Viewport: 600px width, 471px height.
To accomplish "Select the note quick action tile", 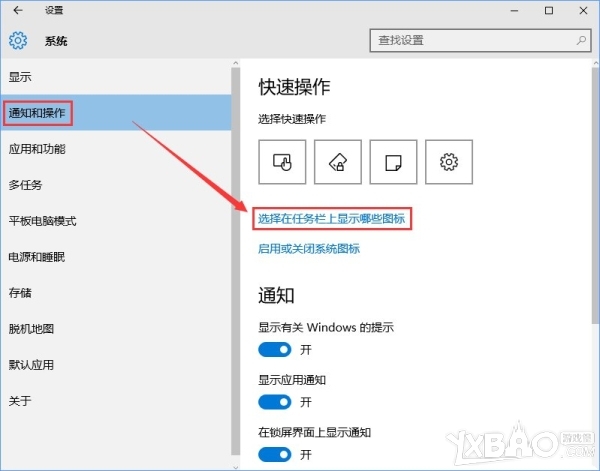I will coord(393,162).
